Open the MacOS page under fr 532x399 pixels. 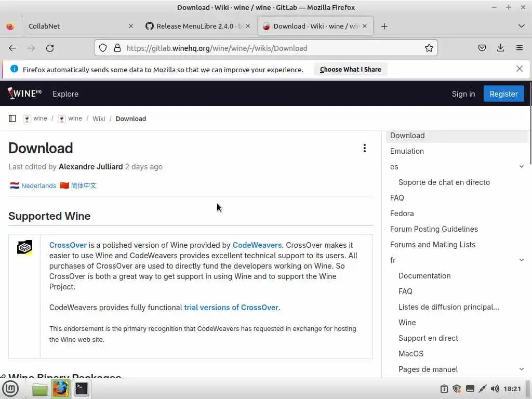[411, 354]
